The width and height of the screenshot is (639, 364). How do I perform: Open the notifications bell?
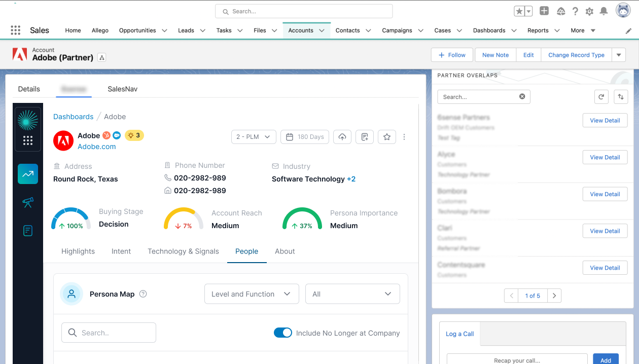pos(604,11)
